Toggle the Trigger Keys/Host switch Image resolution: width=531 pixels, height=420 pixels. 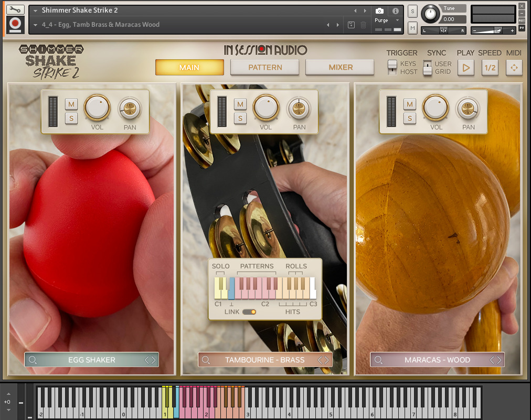[x=392, y=68]
